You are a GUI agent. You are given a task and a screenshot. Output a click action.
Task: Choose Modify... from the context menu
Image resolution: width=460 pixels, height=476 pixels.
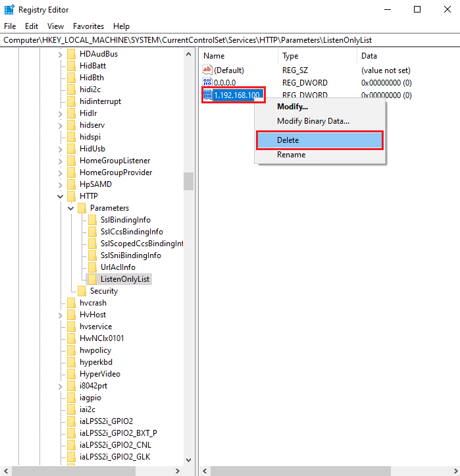click(x=320, y=107)
